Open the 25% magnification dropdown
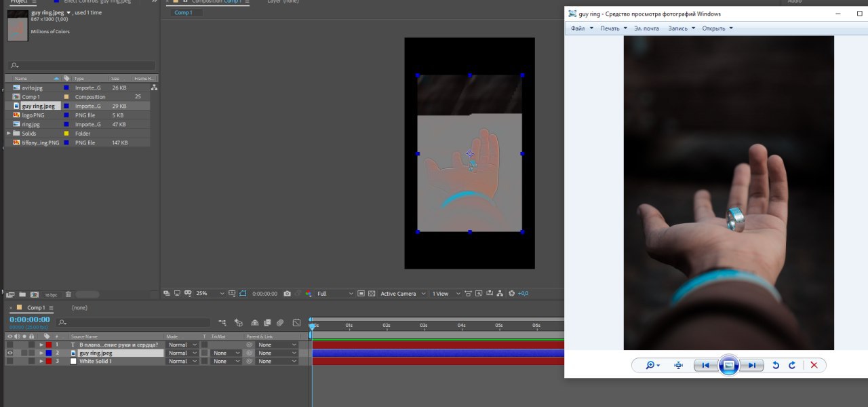Screen dimensions: 868x407 (210, 294)
